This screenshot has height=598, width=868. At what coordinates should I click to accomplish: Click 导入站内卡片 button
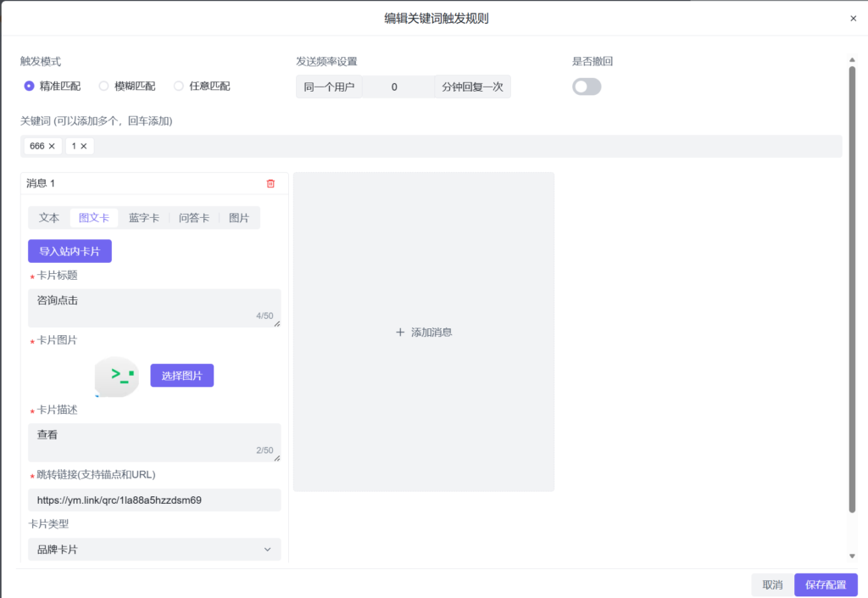(70, 251)
